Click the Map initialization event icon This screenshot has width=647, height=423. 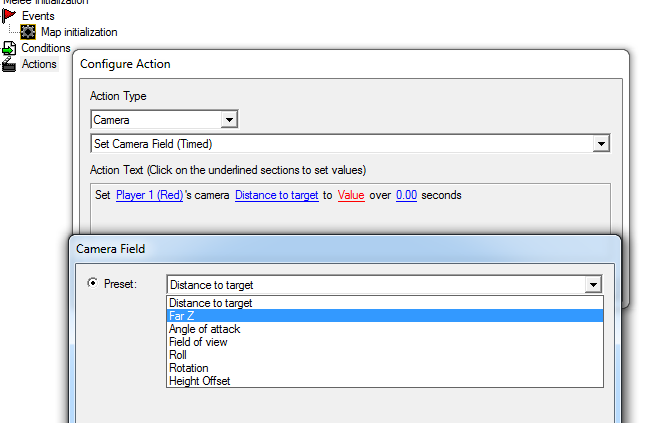click(x=29, y=32)
